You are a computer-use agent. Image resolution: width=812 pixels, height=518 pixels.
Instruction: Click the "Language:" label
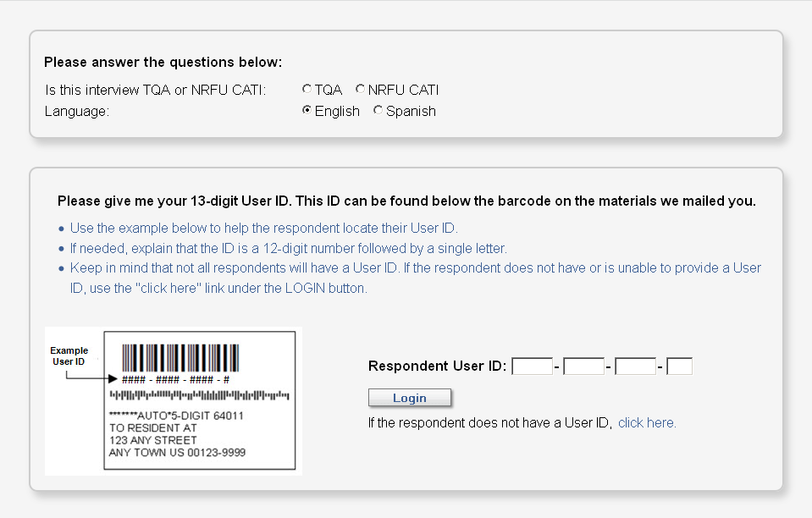point(77,111)
